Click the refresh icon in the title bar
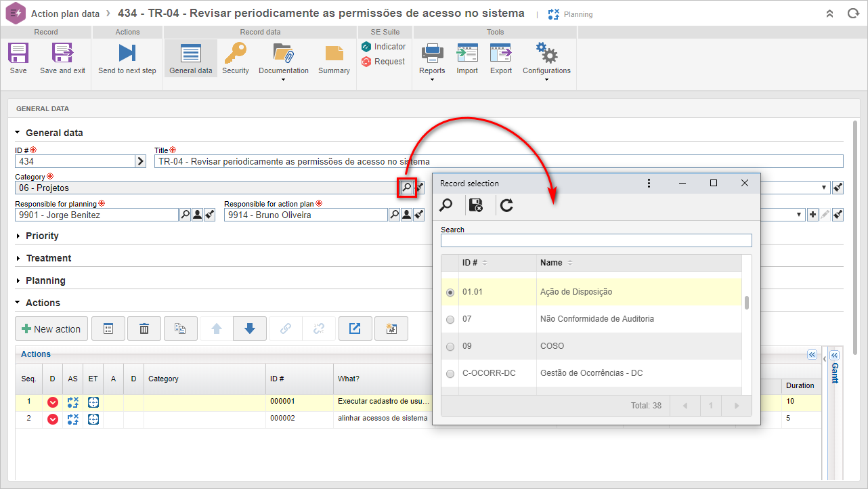 pos(852,14)
